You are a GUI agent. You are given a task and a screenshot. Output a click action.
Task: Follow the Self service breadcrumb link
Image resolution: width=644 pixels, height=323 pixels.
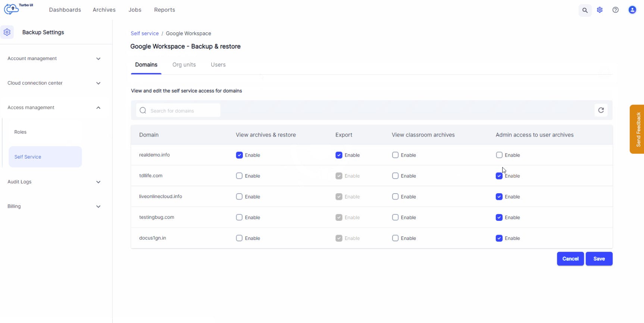tap(144, 33)
